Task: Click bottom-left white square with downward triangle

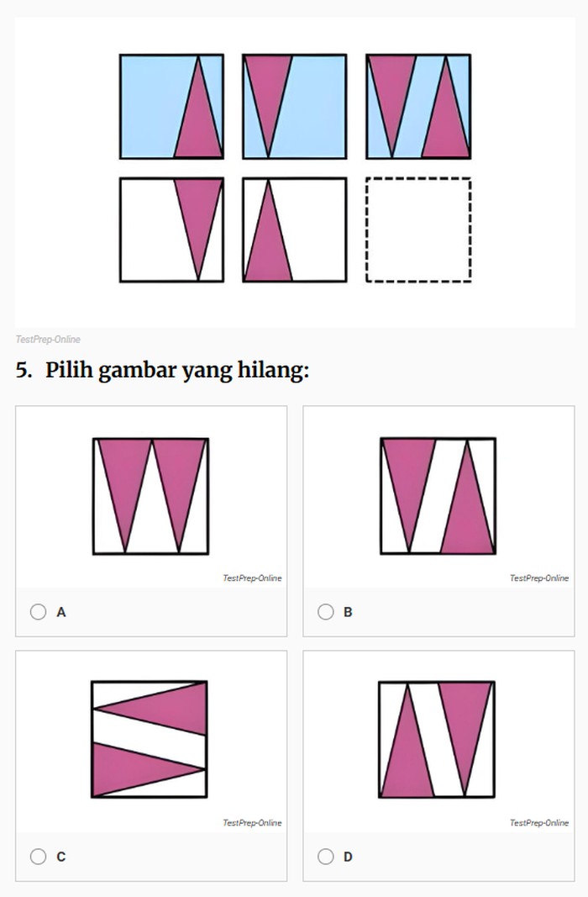Action: pos(171,230)
